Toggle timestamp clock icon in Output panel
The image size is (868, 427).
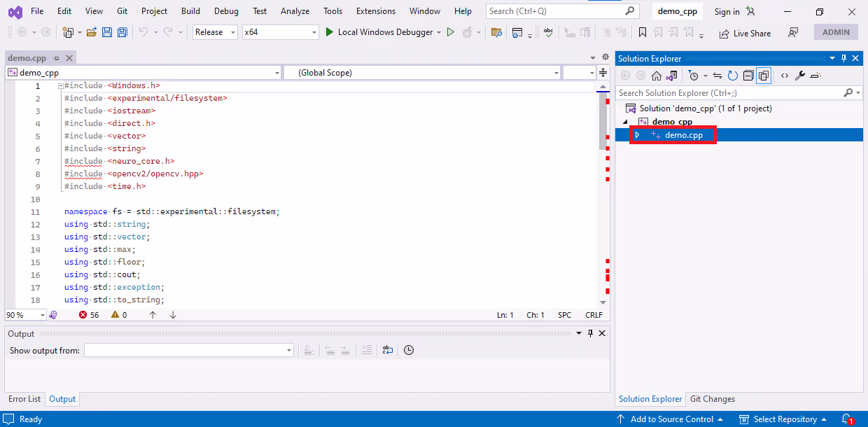[409, 350]
